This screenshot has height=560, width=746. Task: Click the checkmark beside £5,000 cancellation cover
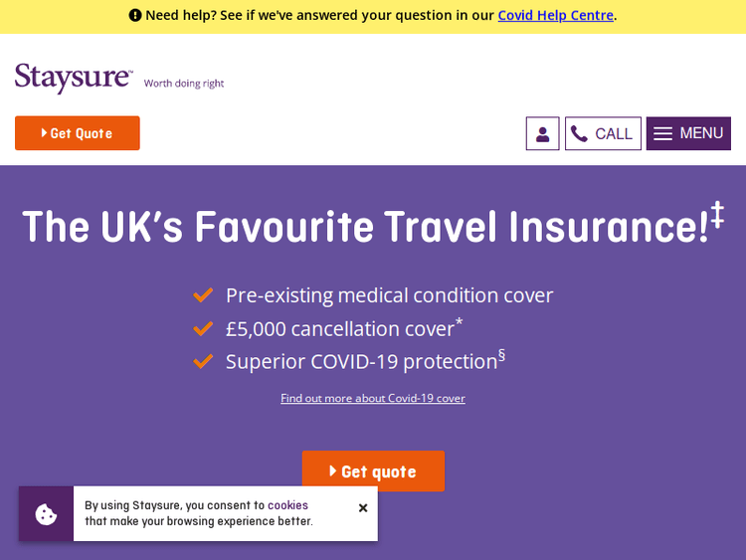203,328
